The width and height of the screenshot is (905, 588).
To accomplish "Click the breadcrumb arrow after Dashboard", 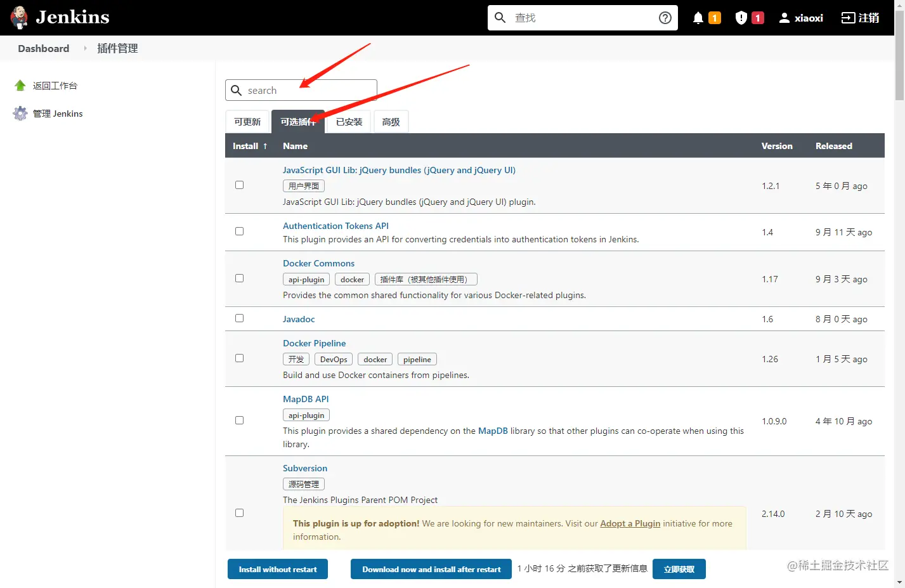I will [x=85, y=48].
